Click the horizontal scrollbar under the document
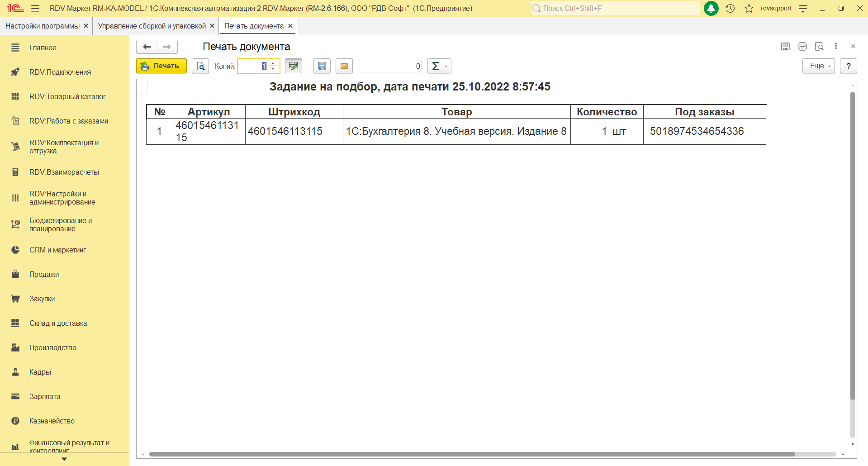 coord(471,454)
